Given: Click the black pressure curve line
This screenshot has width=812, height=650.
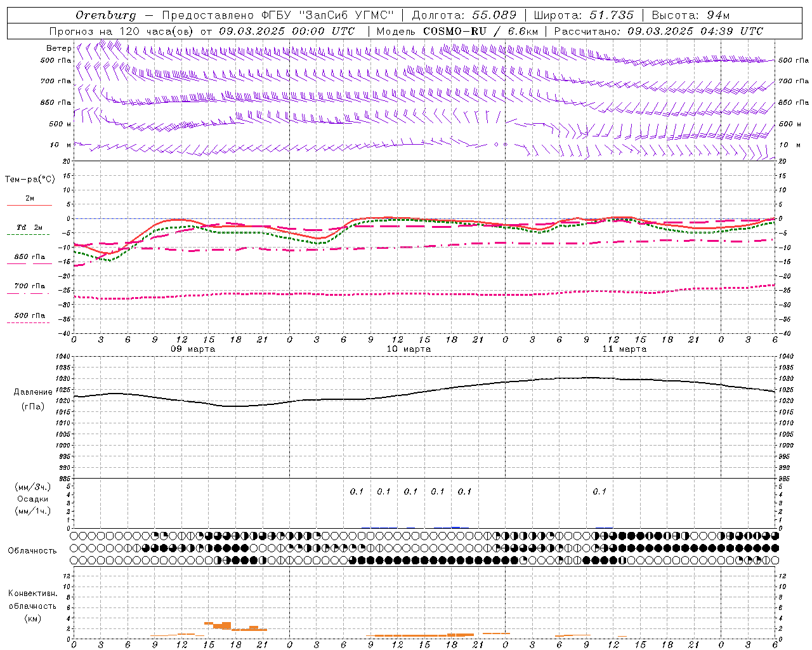Looking at the screenshot, I should point(425,392).
